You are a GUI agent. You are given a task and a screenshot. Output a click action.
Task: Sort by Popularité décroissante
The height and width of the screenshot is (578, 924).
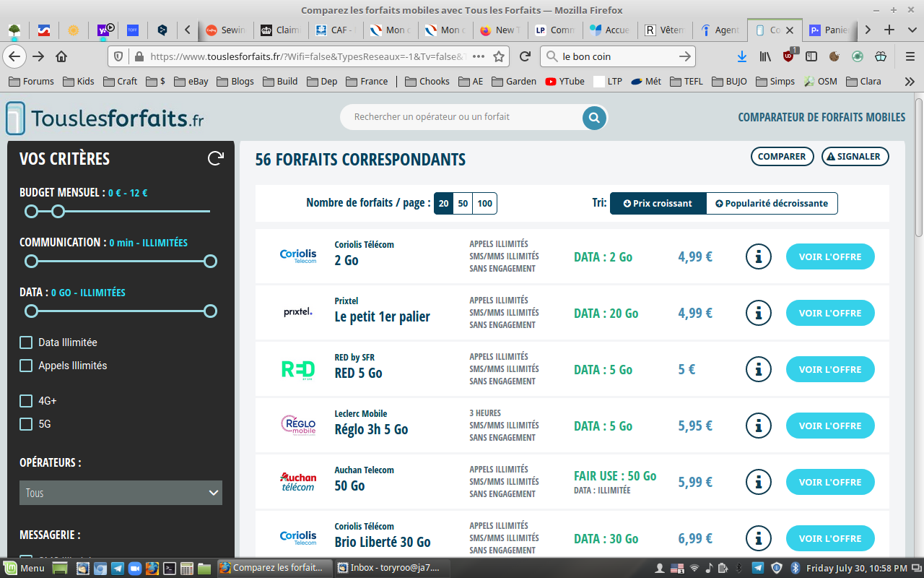(x=772, y=204)
